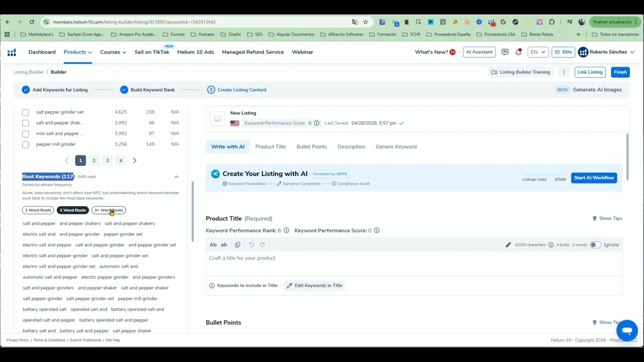Show Tips for Product Title
The height and width of the screenshot is (362, 644).
(607, 219)
